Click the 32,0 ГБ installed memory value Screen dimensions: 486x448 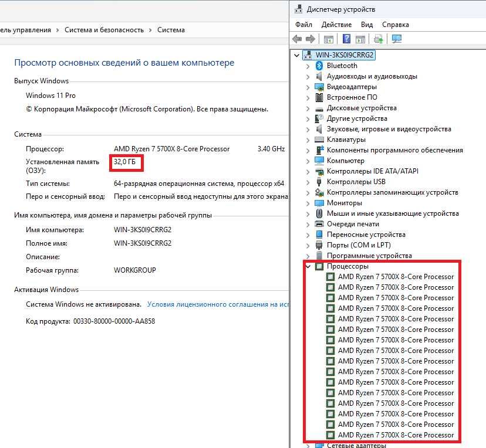[x=124, y=162]
